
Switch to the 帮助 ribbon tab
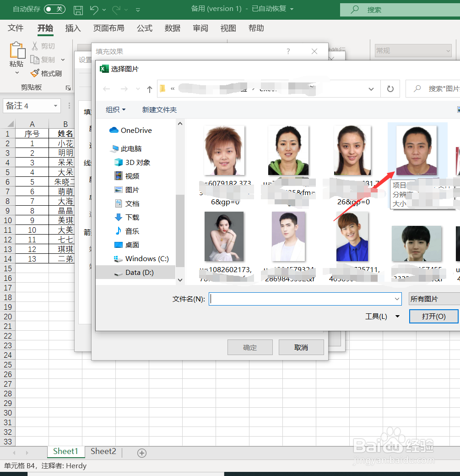pyautogui.click(x=256, y=28)
